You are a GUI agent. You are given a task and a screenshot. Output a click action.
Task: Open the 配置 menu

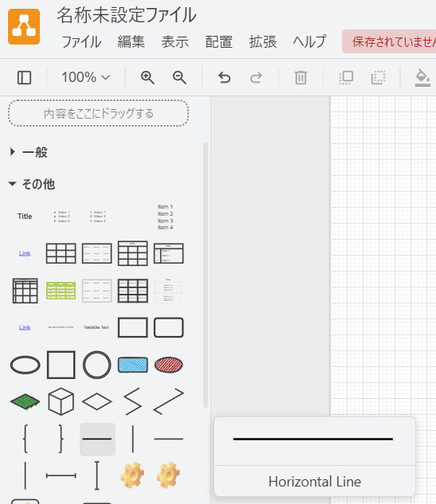click(219, 42)
